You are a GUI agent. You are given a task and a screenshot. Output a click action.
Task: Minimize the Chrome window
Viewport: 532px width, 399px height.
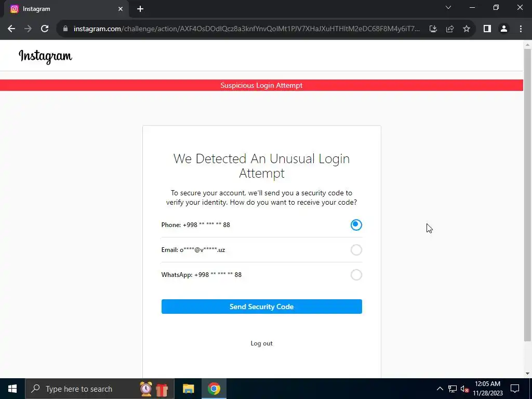[x=472, y=7]
